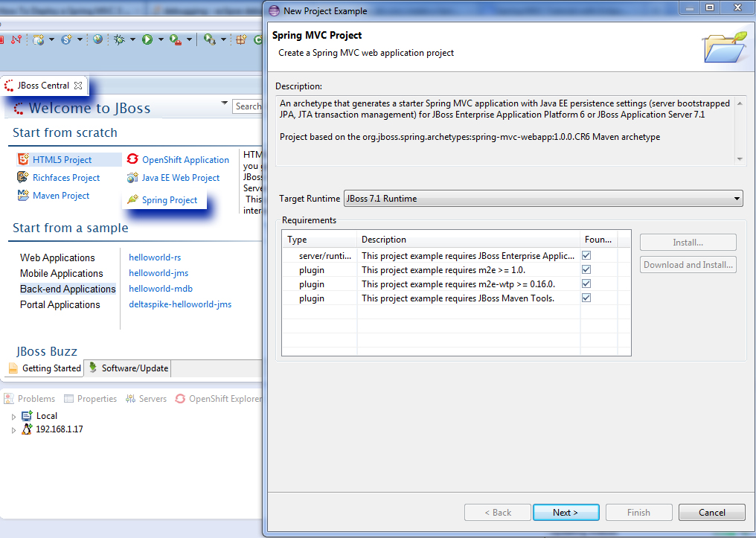Image resolution: width=756 pixels, height=538 pixels.
Task: Click the Java EE Web Project icon
Action: click(x=132, y=177)
